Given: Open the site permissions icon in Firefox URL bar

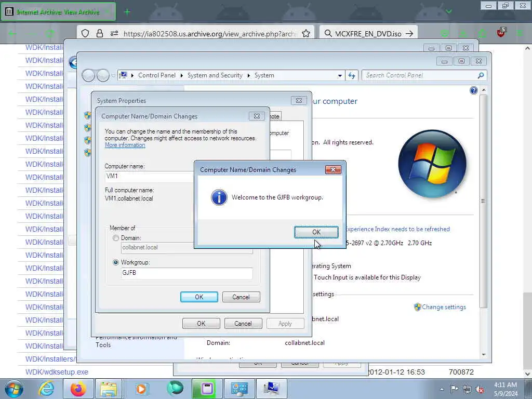Looking at the screenshot, I should 114,33.
